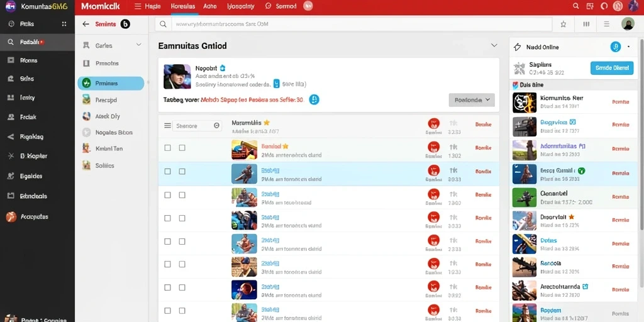Screen dimensions: 644x322
Task: Tick first checkbox in the blue highlighted row
Action: tap(167, 171)
